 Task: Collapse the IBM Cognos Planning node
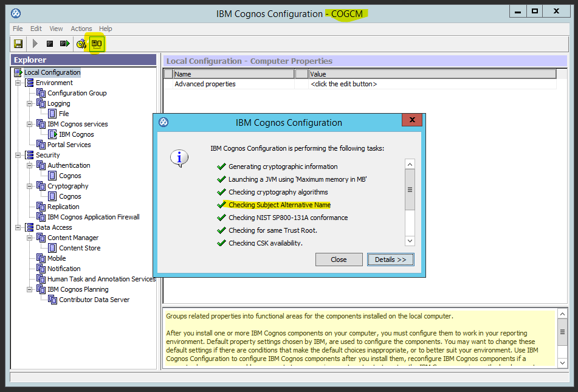[30, 289]
